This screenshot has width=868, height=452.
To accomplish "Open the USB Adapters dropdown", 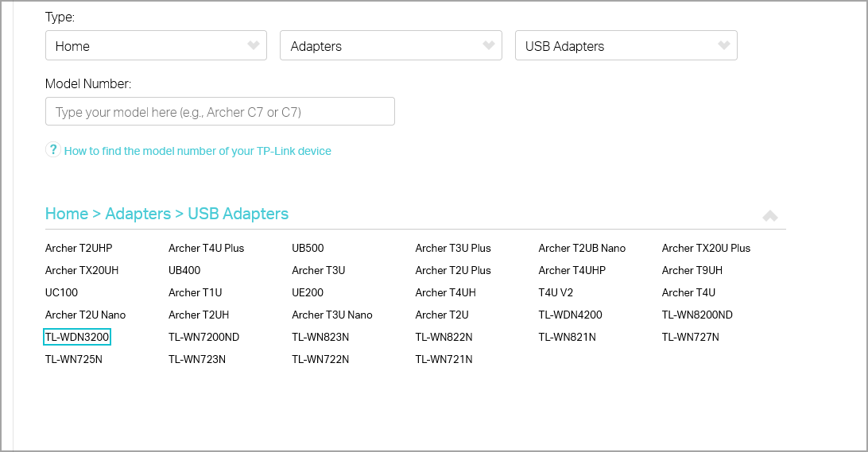I will [x=626, y=45].
